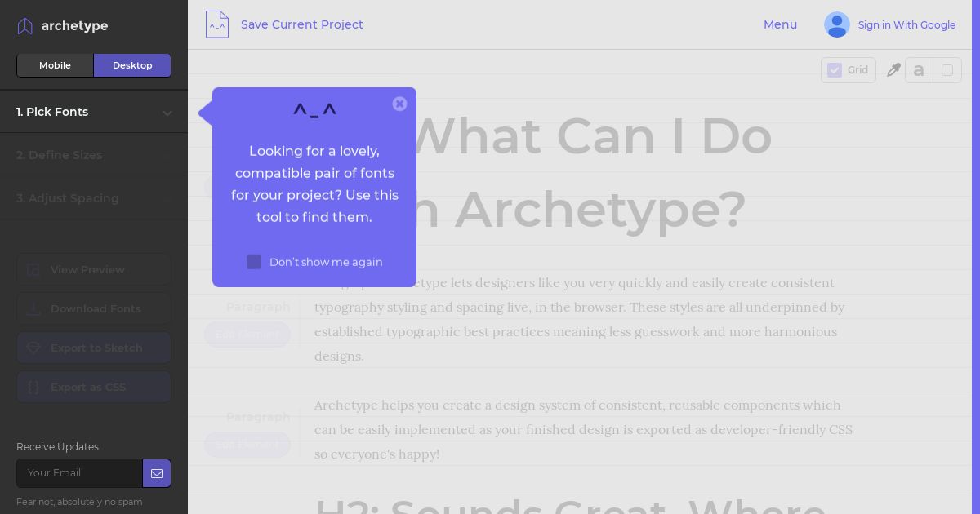Screen dimensions: 980x514
Task: Click 'Looking for a lovely' popup message
Action: point(314,184)
